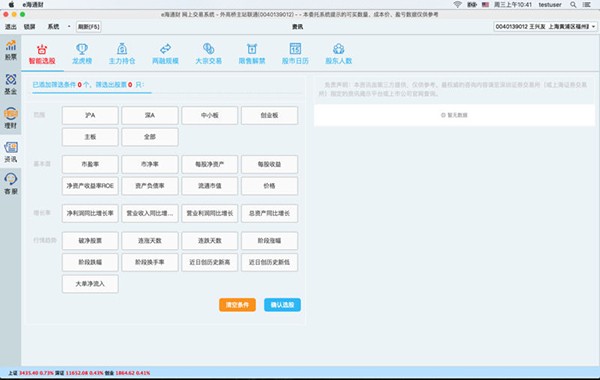Click 锁屏 to lock the screen
Screen dimensions: 600x380
tap(29, 27)
